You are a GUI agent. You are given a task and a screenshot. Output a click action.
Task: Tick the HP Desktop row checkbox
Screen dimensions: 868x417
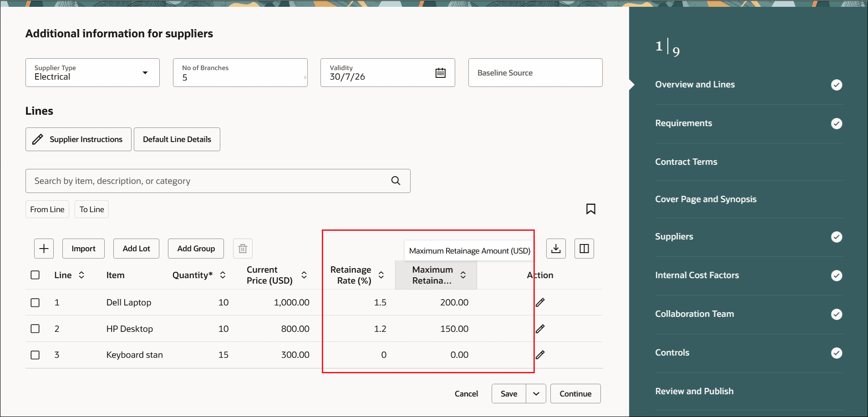pos(35,329)
